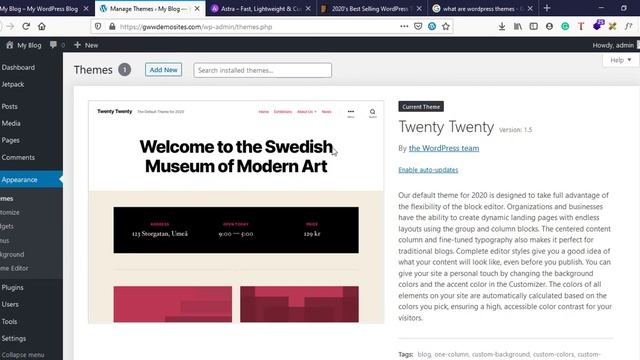The width and height of the screenshot is (640, 360).
Task: Click the red T extension icon
Action: (581, 26)
